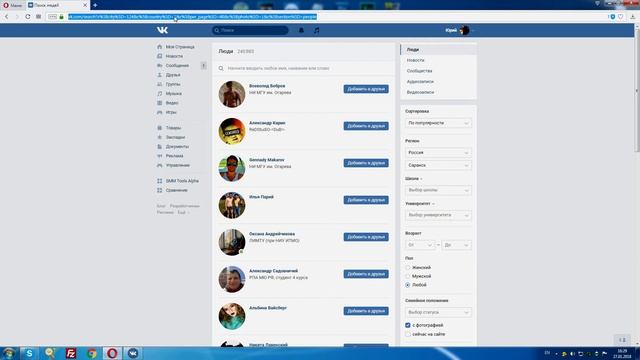Add Оксана Андрейченко to friends
The width and height of the screenshot is (640, 360).
click(x=366, y=237)
